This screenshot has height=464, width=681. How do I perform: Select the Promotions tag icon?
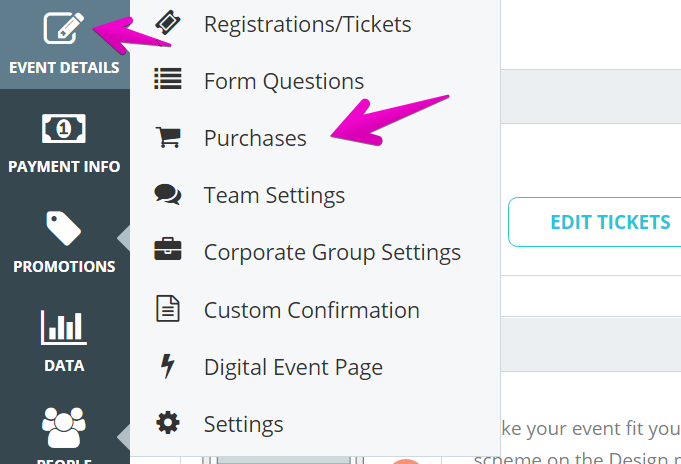click(63, 228)
